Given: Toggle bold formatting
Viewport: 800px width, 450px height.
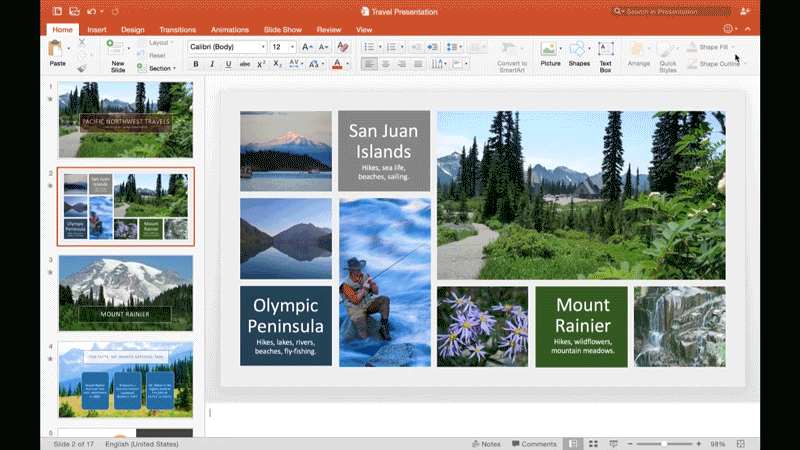Looking at the screenshot, I should coord(196,64).
